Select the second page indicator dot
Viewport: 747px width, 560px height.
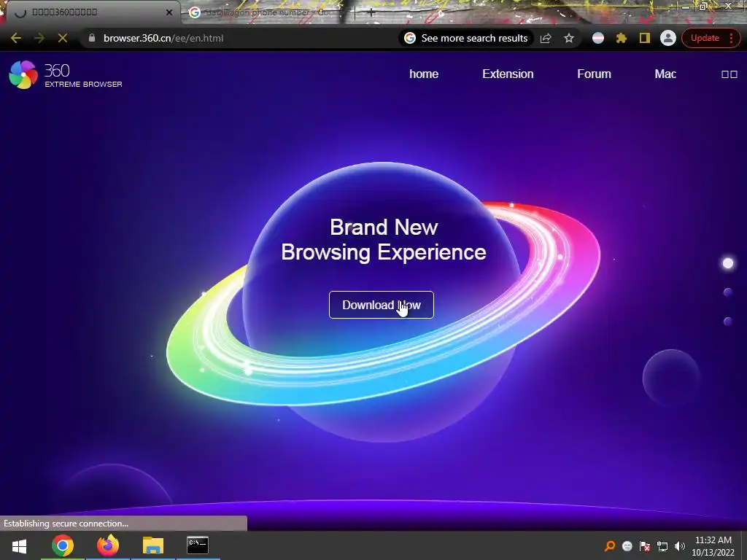click(x=728, y=292)
